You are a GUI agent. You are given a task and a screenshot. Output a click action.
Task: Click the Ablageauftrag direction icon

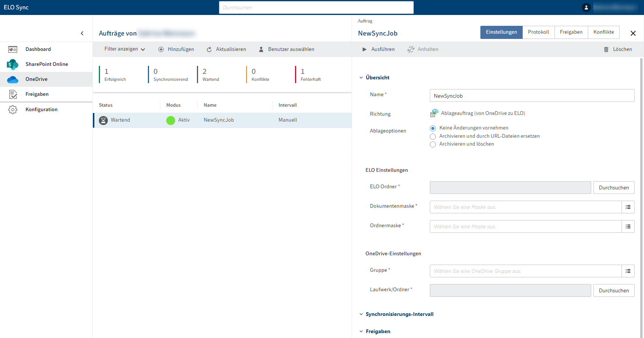point(434,113)
